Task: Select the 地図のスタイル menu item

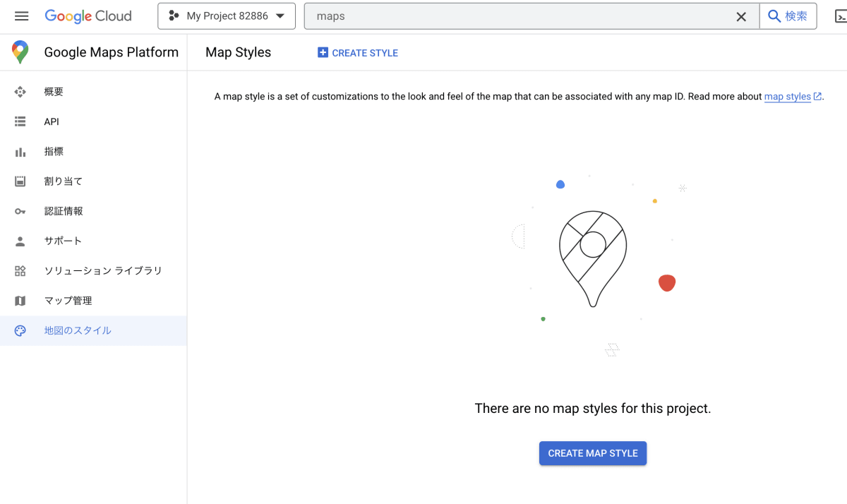Action: [x=93, y=330]
